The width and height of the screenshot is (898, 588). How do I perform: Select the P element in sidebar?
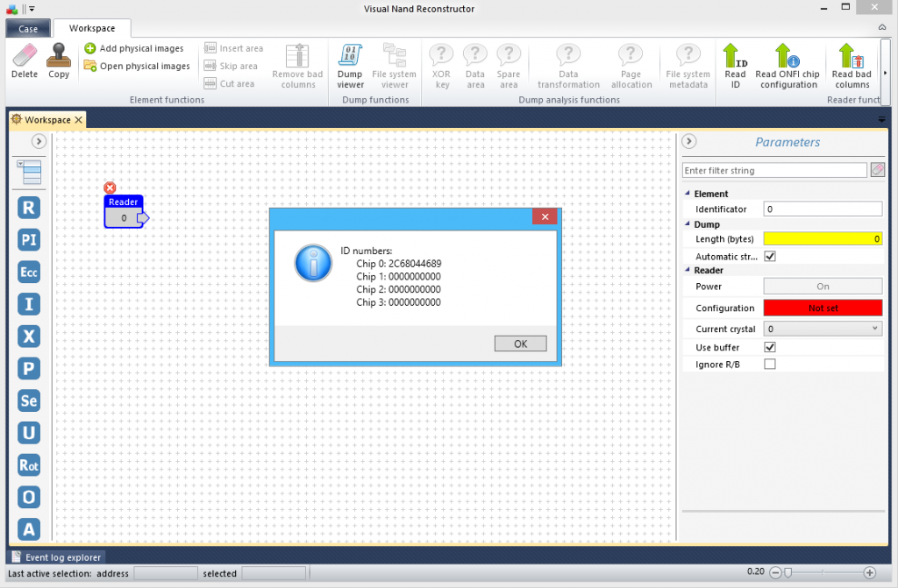pyautogui.click(x=29, y=368)
